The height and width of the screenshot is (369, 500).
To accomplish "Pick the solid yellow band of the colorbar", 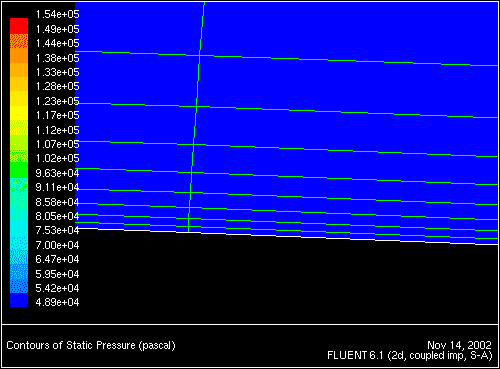I will click(19, 113).
